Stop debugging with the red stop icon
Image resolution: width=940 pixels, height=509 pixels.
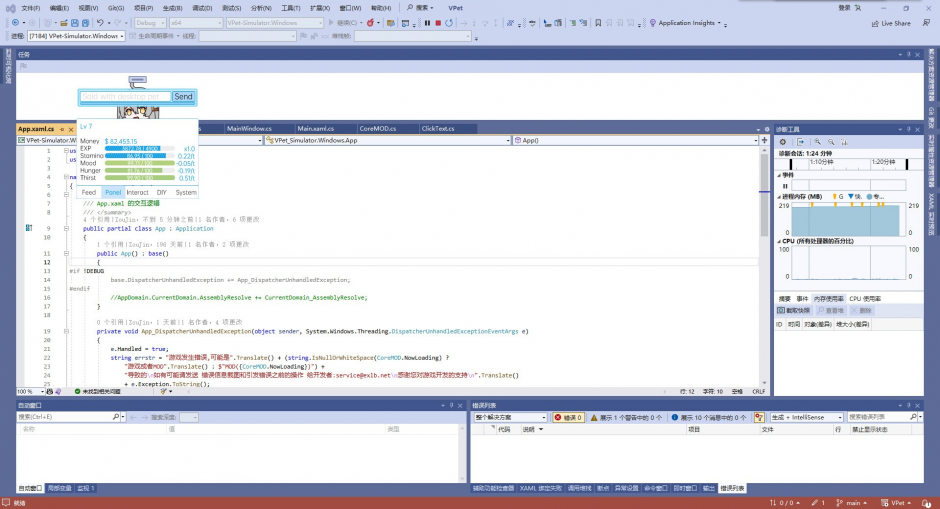coord(436,22)
